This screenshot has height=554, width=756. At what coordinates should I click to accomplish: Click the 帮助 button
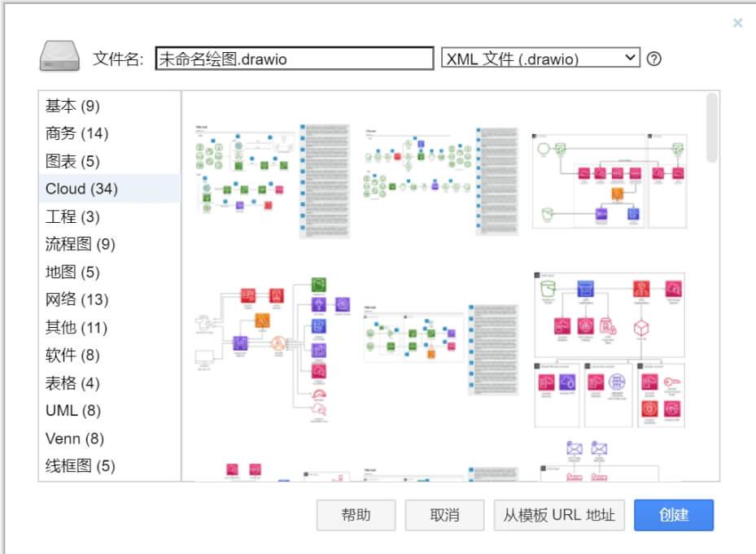click(x=356, y=514)
